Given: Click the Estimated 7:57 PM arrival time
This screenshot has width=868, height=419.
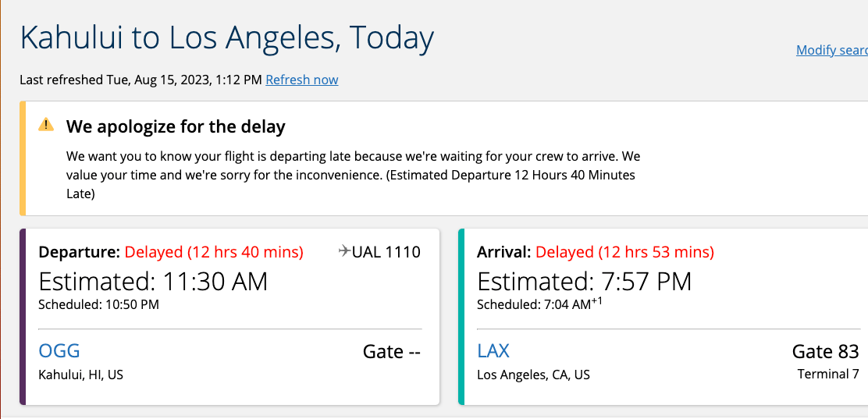Looking at the screenshot, I should pyautogui.click(x=585, y=282).
